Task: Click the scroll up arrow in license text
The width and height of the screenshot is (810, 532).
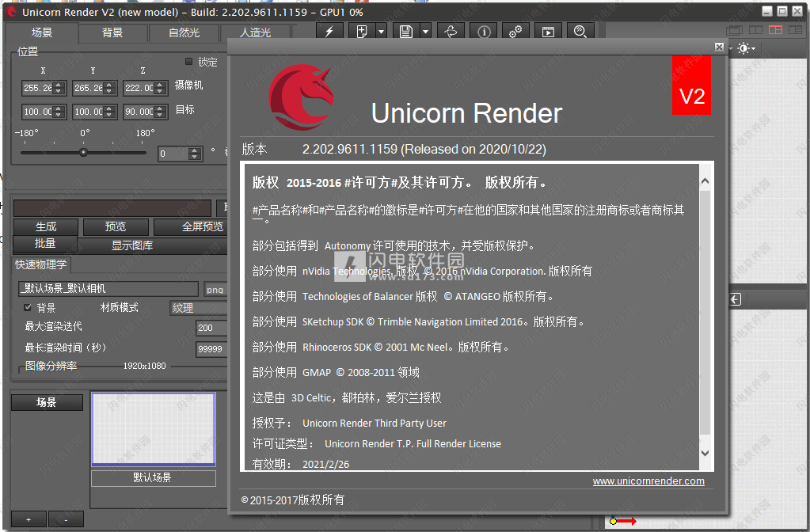Action: [x=705, y=180]
